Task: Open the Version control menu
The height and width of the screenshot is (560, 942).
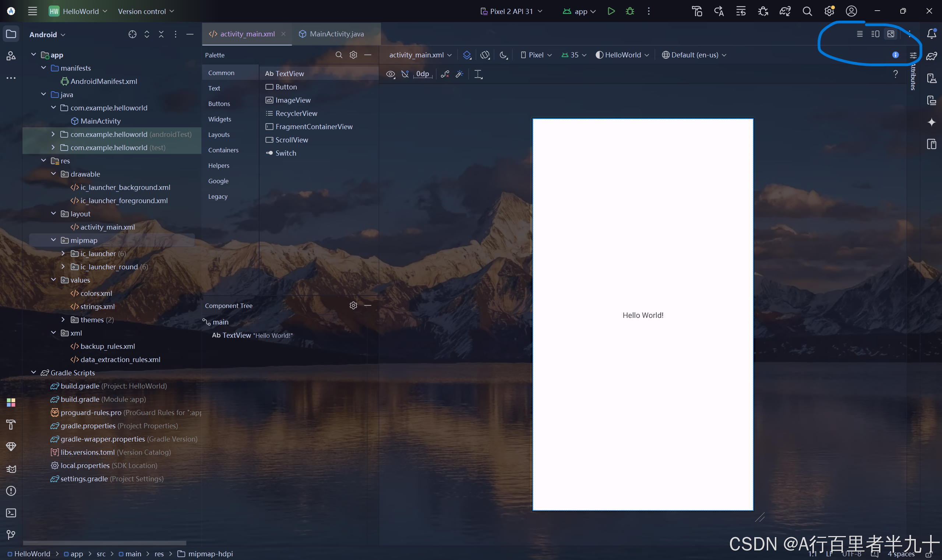Action: (x=146, y=11)
